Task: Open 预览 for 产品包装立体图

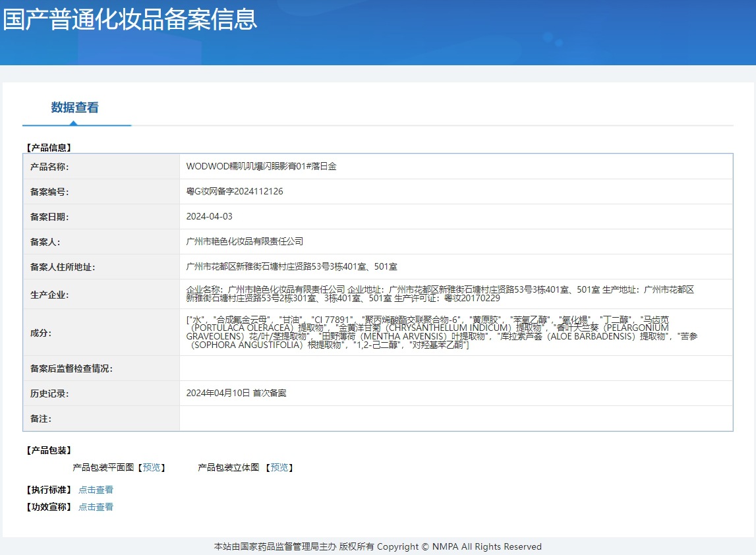Action: [x=279, y=467]
